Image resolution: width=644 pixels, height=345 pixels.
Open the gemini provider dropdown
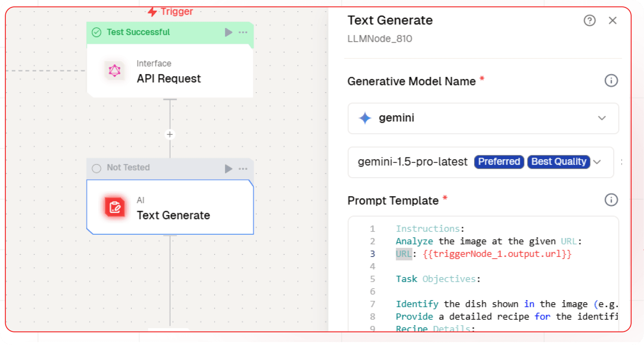click(483, 118)
